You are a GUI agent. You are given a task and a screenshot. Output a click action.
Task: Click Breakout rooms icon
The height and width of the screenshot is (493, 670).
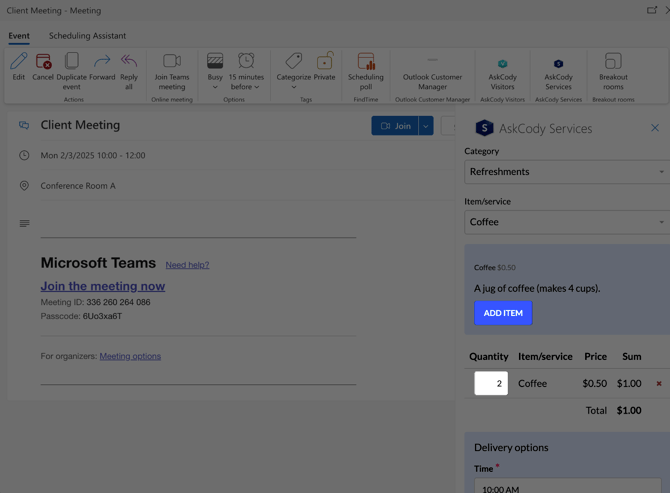pos(613,61)
